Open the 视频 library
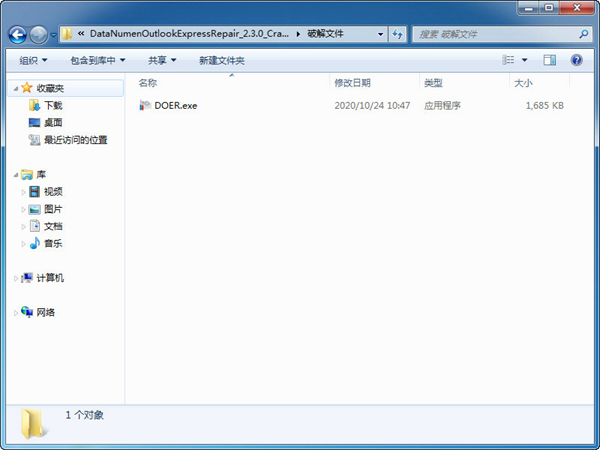 (53, 192)
